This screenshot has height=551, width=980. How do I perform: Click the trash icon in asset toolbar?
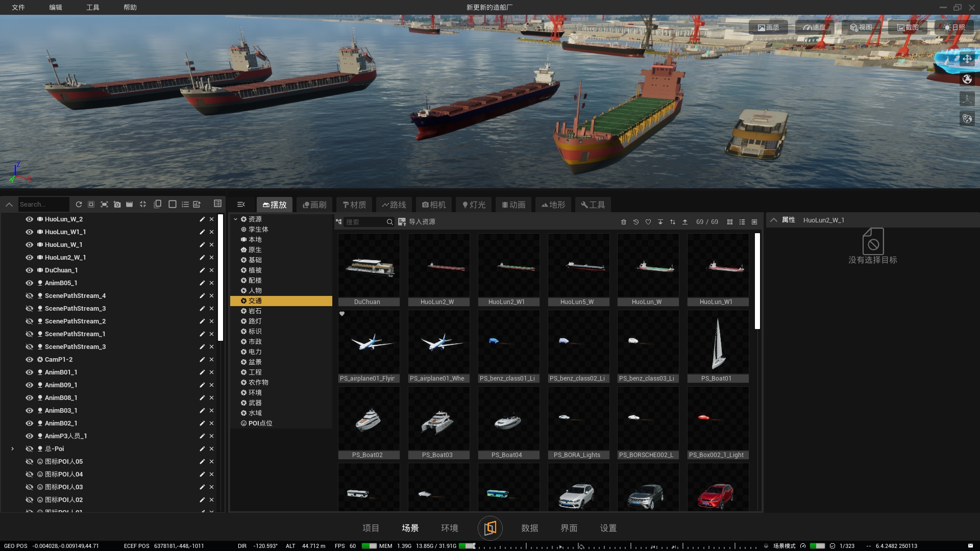click(623, 222)
